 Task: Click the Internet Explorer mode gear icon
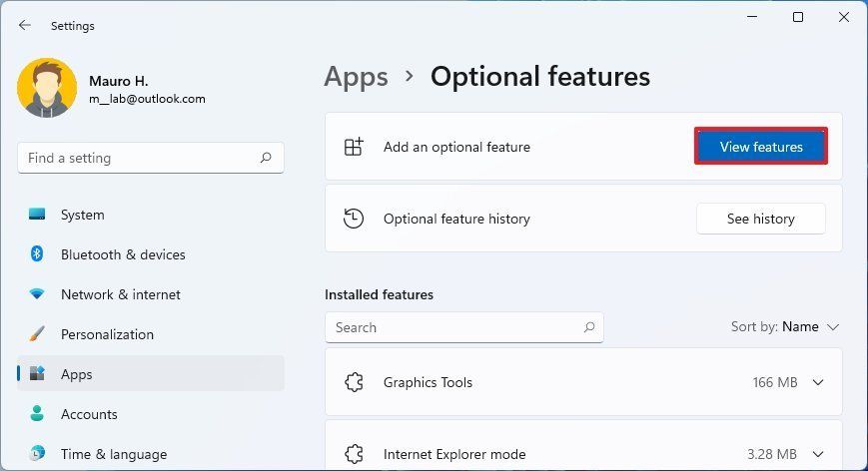point(354,454)
